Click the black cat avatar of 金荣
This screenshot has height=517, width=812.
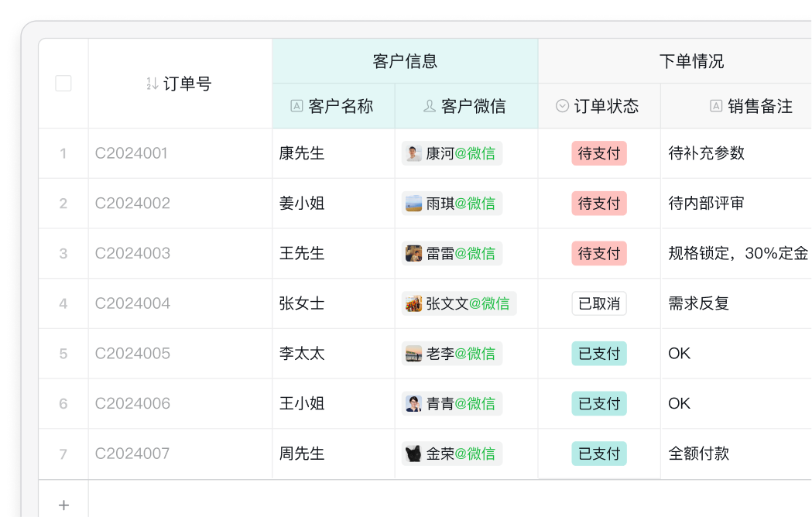[413, 454]
